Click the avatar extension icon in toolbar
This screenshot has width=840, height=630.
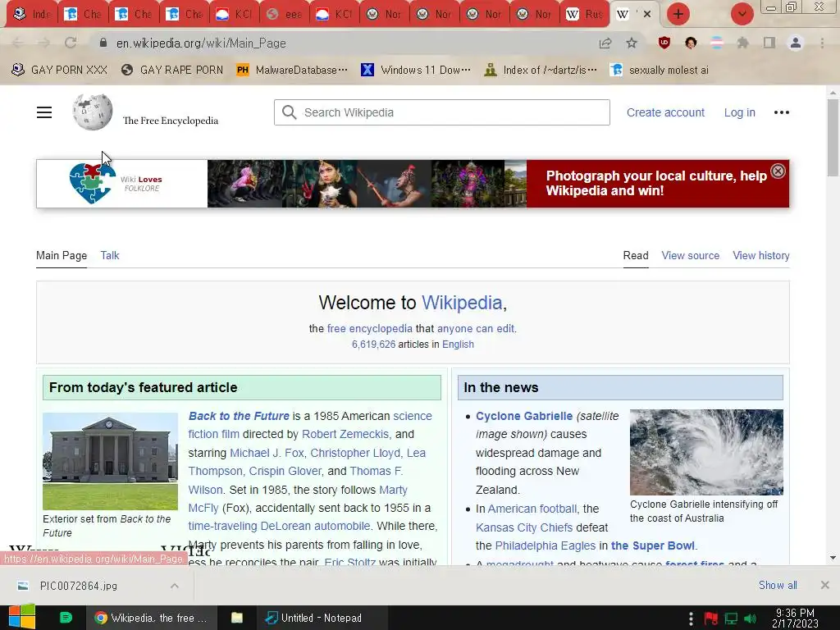(691, 43)
